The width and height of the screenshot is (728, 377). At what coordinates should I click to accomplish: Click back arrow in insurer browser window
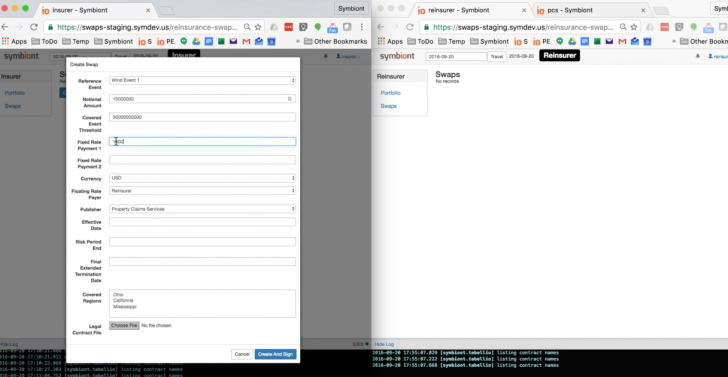(5, 27)
